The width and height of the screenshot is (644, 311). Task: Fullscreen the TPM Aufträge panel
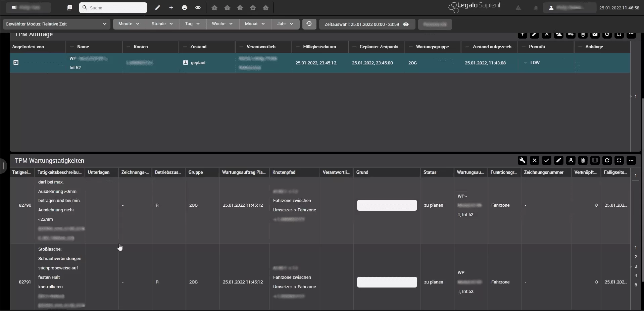point(619,34)
